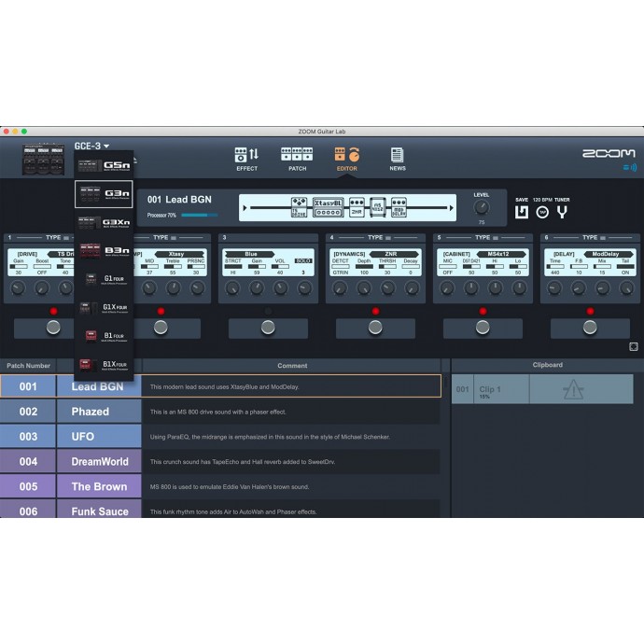
Task: Open the Tuner fork icon
Action: coord(563,212)
